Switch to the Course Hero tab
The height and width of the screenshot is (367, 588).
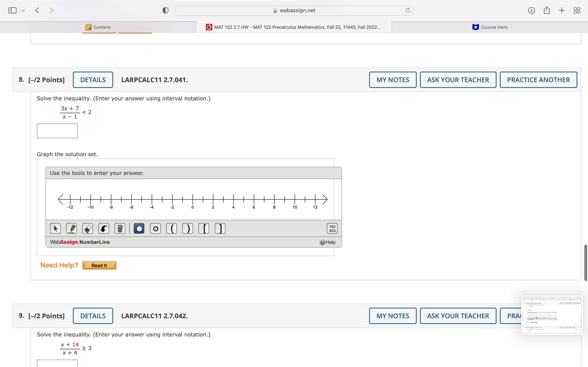[489, 27]
